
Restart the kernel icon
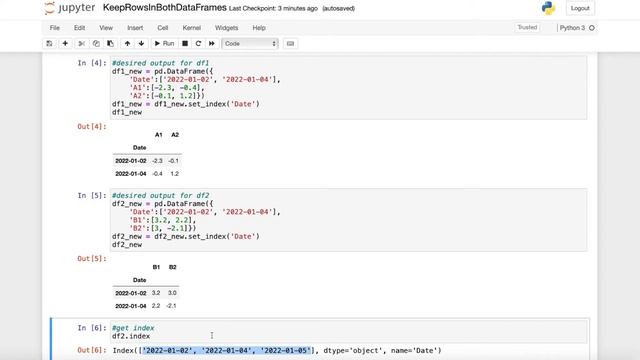pos(198,43)
